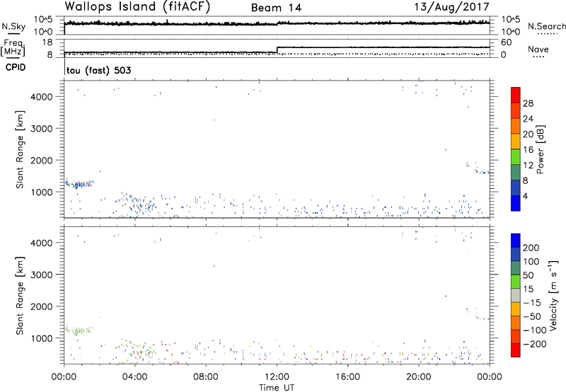Click the 'Wallops Island (fitACF)' title

click(137, 7)
